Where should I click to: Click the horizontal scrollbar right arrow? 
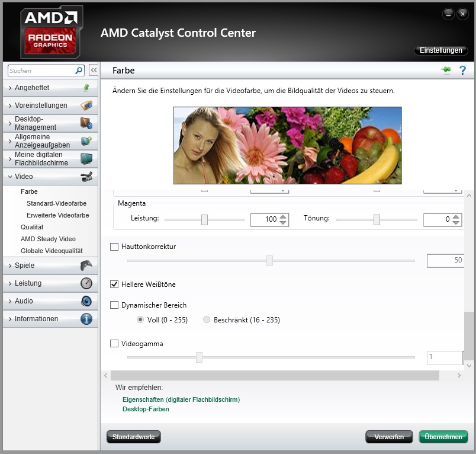coord(459,375)
